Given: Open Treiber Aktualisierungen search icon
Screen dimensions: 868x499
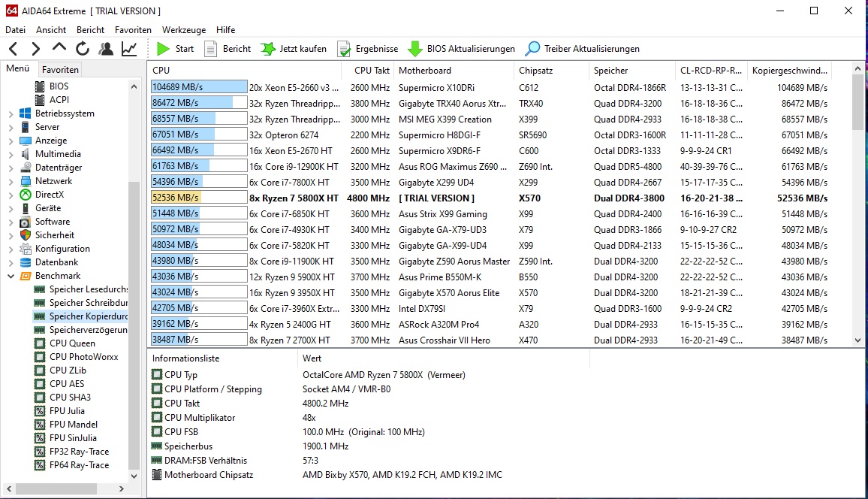Looking at the screenshot, I should point(532,49).
